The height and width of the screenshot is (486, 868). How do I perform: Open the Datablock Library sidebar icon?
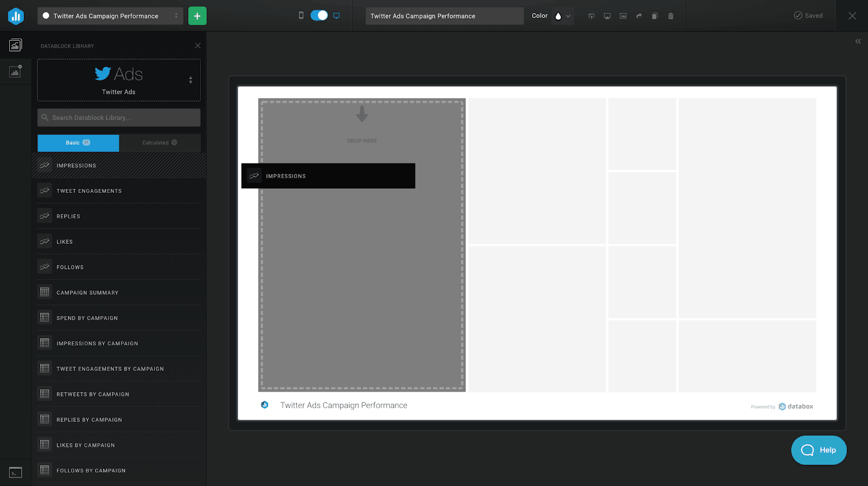[x=16, y=45]
